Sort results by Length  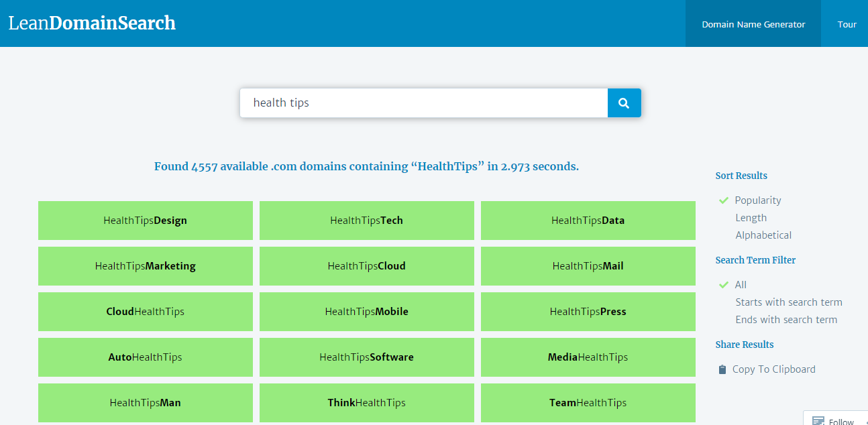coord(751,217)
